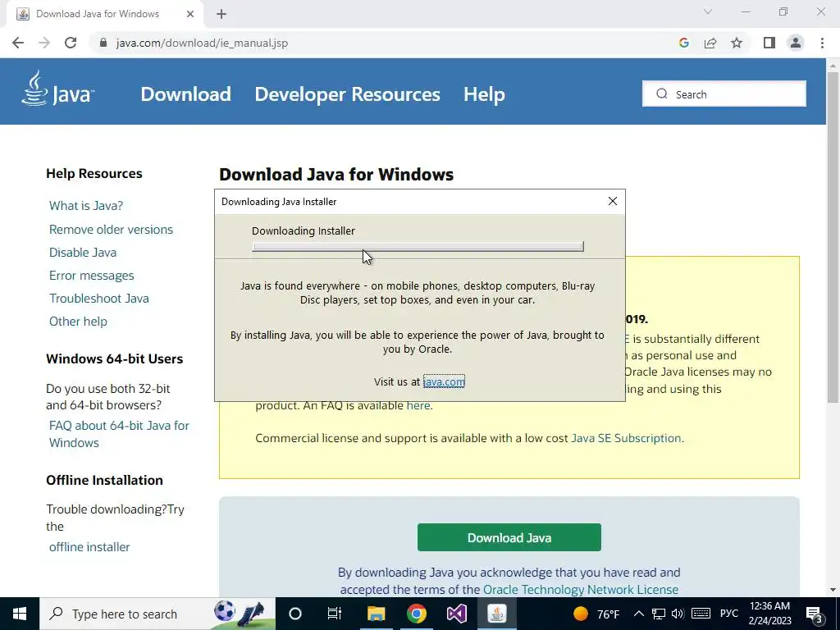Click the Java installer taskbar icon

point(496,614)
